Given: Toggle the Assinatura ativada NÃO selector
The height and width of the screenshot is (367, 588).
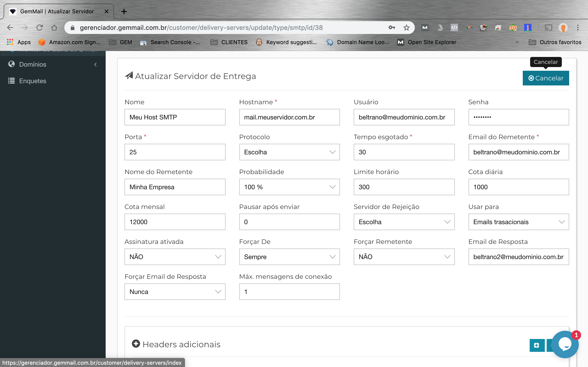Looking at the screenshot, I should 175,257.
